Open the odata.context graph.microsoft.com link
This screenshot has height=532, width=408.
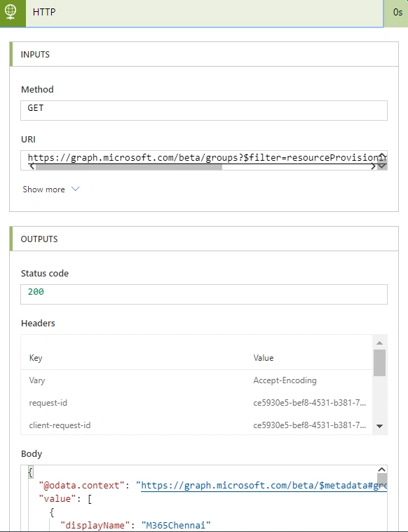(x=264, y=486)
